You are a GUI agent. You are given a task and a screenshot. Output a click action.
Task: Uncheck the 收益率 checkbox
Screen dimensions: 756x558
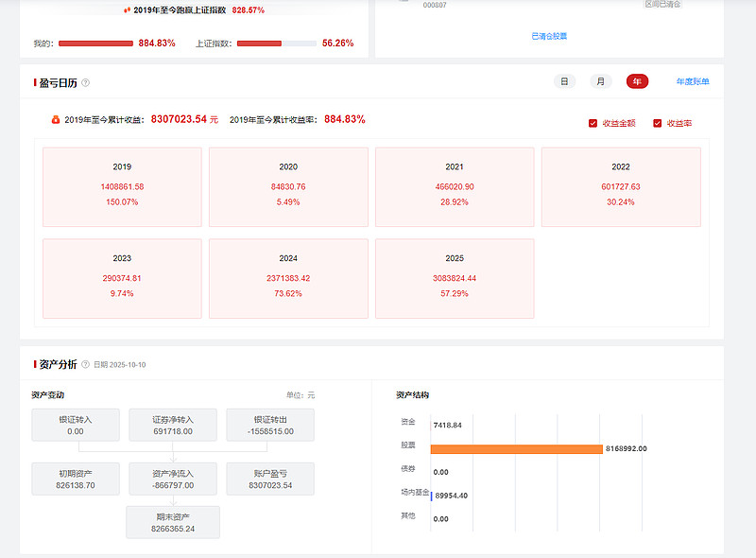(x=658, y=123)
